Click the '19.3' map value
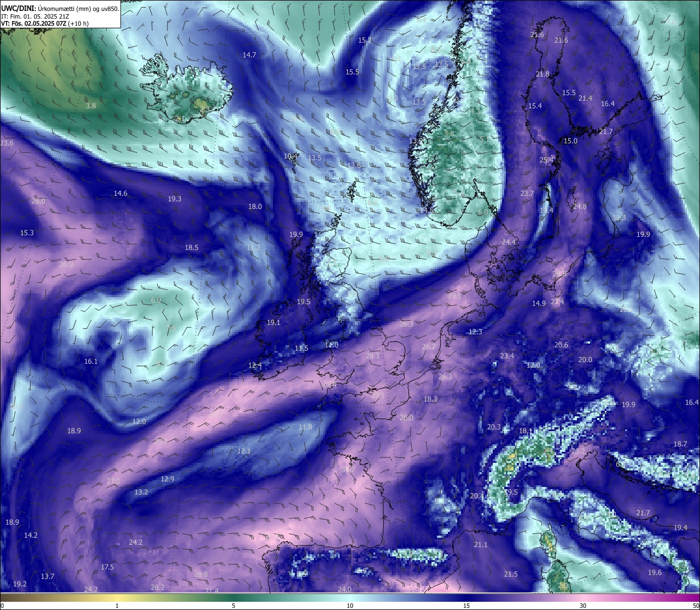Viewport: 700px width, 610px height. click(174, 199)
